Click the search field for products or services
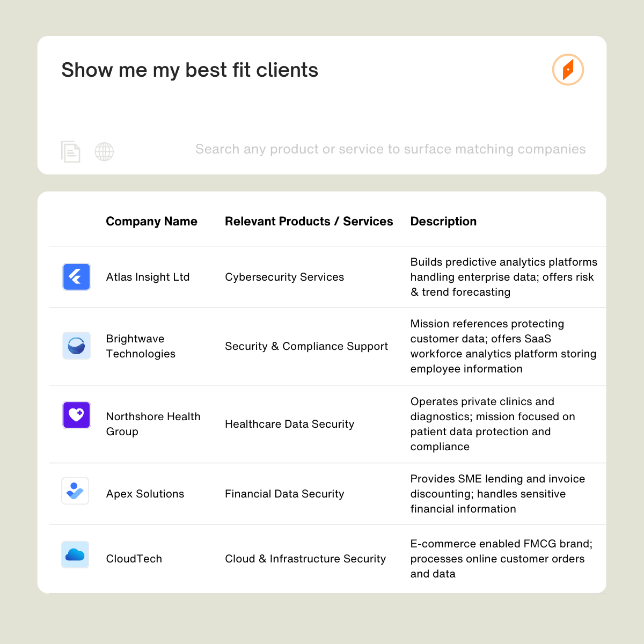This screenshot has width=644, height=644. click(390, 149)
